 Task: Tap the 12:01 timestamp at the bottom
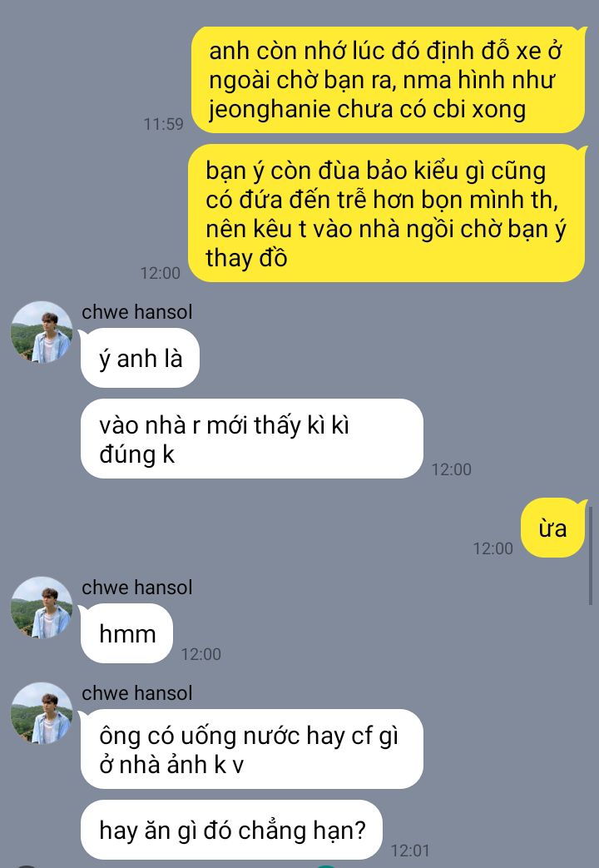(410, 851)
